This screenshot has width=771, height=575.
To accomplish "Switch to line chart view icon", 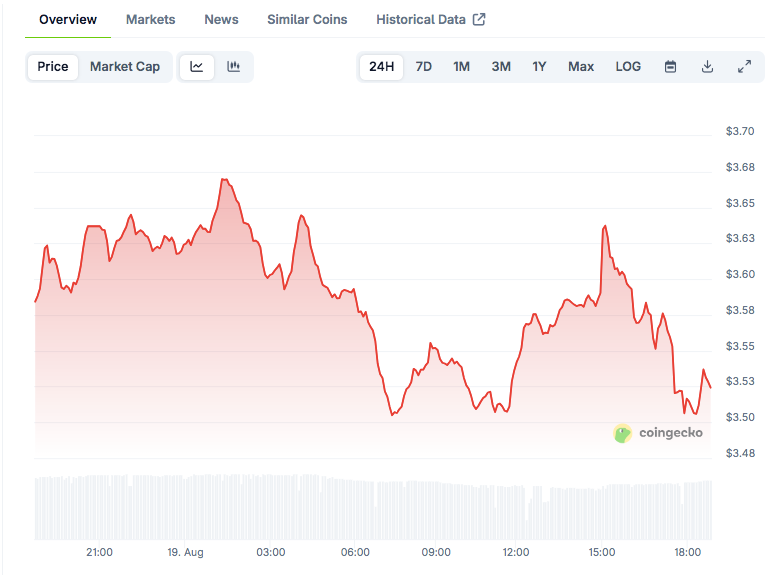I will 197,67.
